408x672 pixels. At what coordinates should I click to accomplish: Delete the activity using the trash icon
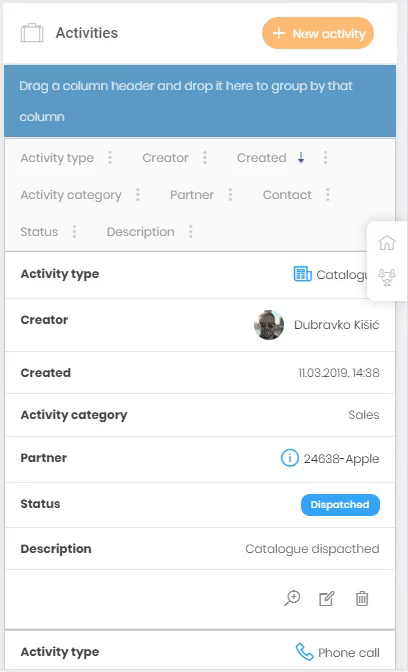pos(362,598)
